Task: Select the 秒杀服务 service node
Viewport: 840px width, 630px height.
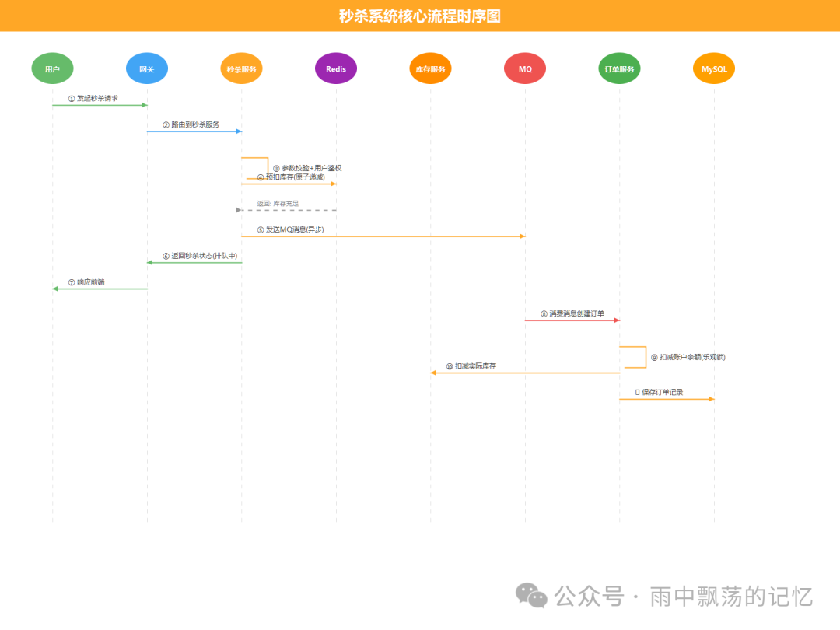Action: [241, 68]
